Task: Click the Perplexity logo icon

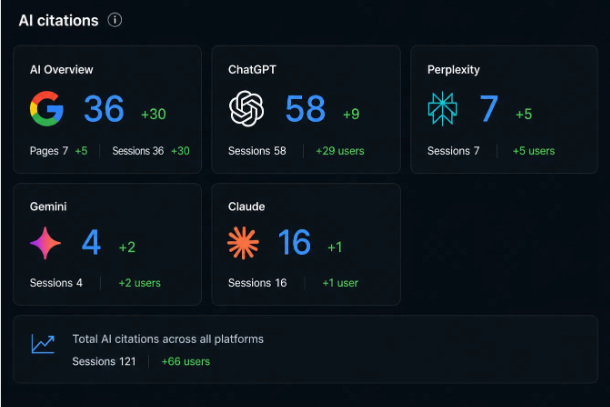Action: 442,109
